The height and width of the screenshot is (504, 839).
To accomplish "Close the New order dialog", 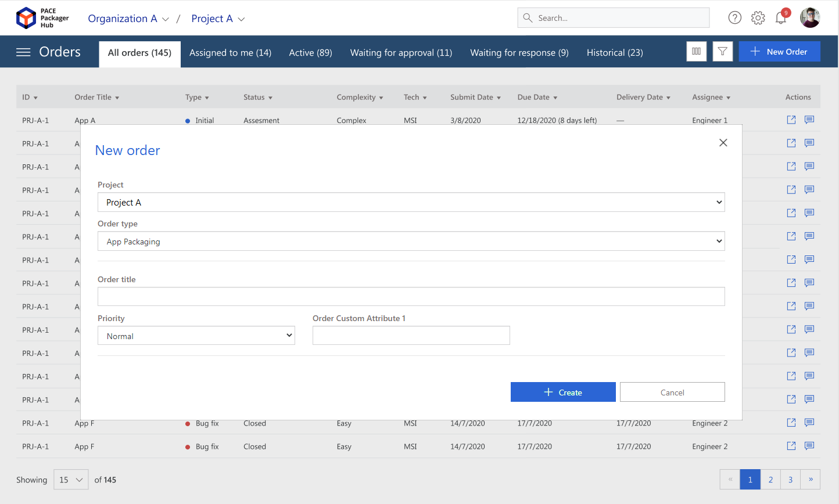I will (723, 143).
